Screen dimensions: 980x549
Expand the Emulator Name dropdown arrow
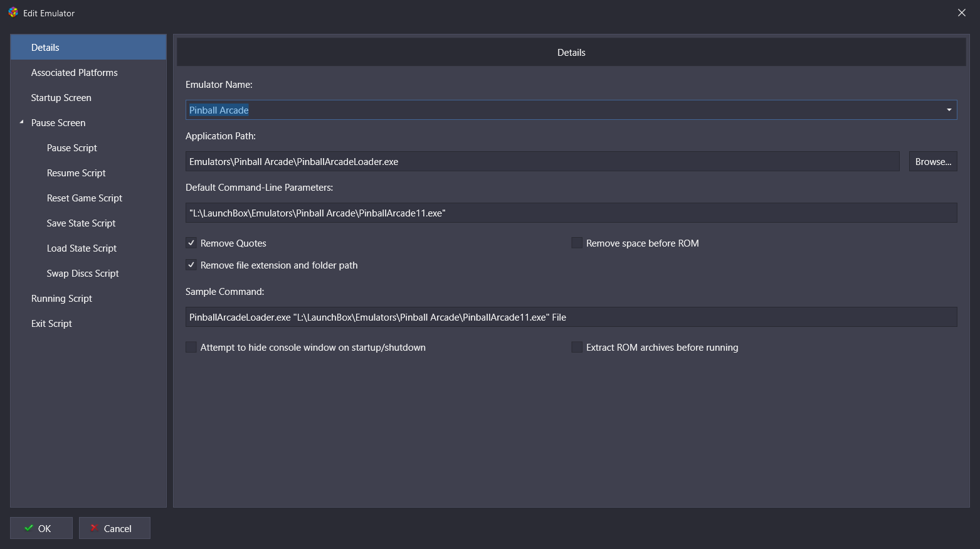pos(949,110)
